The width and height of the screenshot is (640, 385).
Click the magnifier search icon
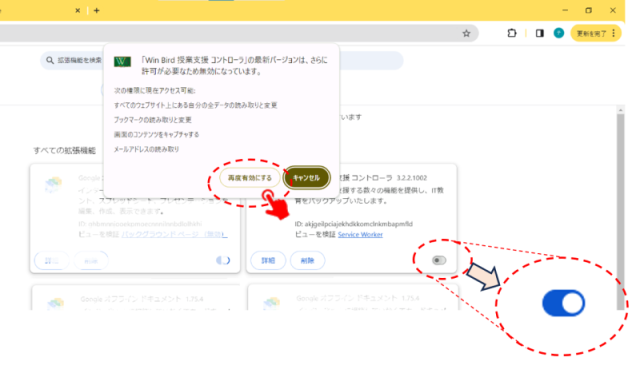50,60
